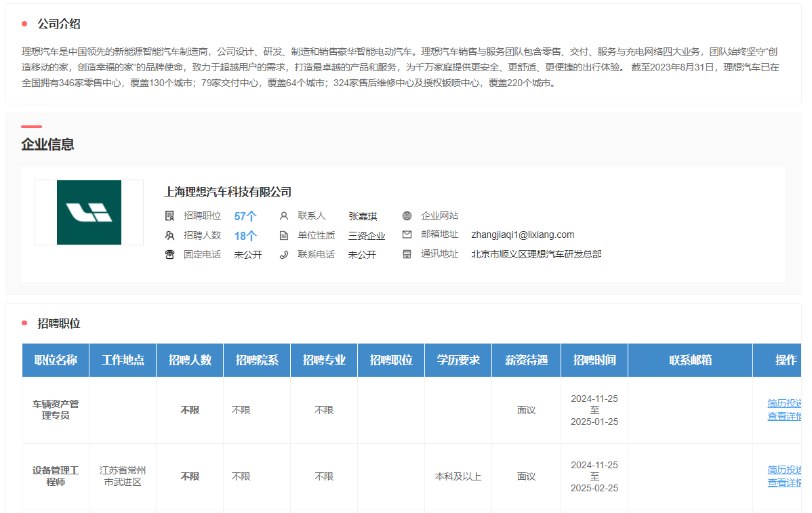Open 简历投递 for 车辆资产管理专员
Screen dimensions: 812x513
(784, 403)
